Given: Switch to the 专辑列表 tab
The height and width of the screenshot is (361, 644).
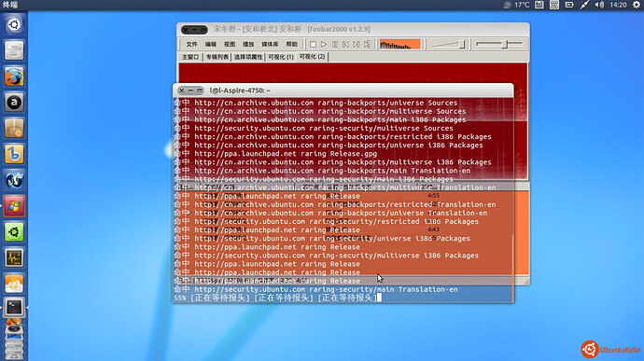Looking at the screenshot, I should pyautogui.click(x=217, y=57).
